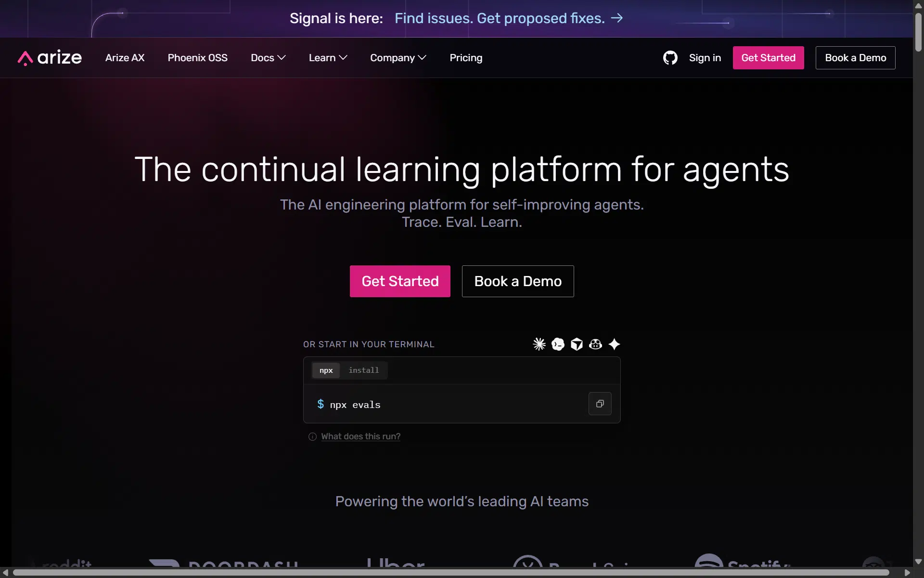Click the vertical scrollbar thumb
The width and height of the screenshot is (924, 578).
coord(918,32)
